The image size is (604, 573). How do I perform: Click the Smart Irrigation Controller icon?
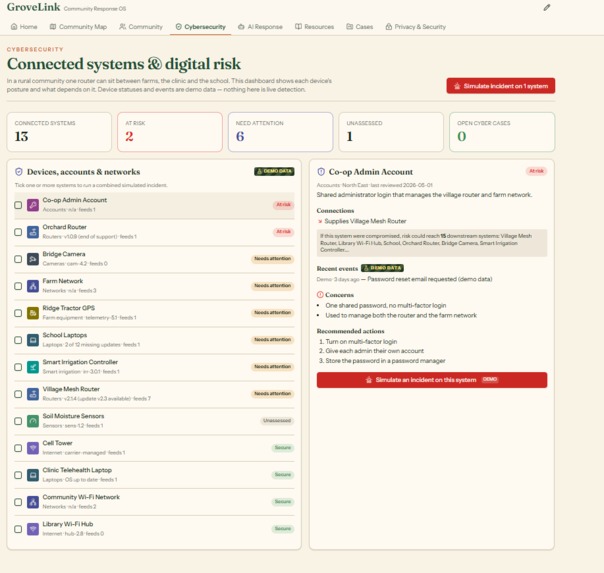[33, 367]
